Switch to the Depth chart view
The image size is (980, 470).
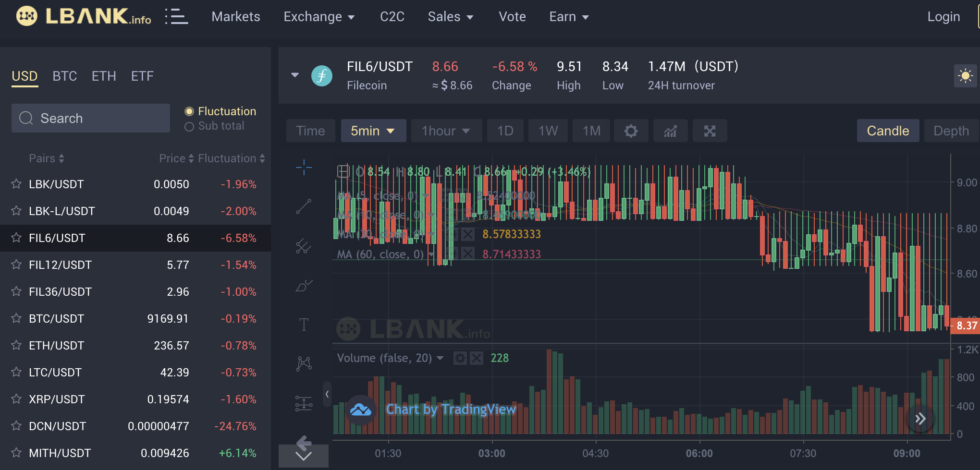click(951, 131)
